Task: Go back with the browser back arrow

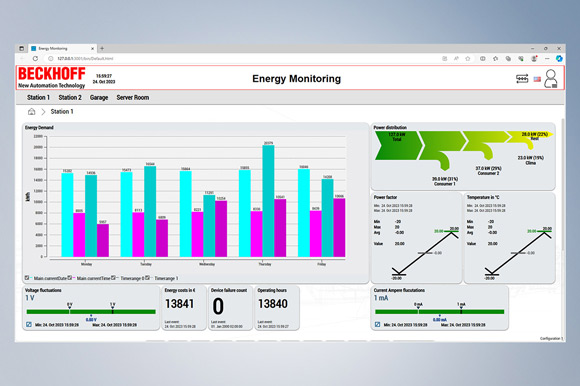Action: coord(22,58)
